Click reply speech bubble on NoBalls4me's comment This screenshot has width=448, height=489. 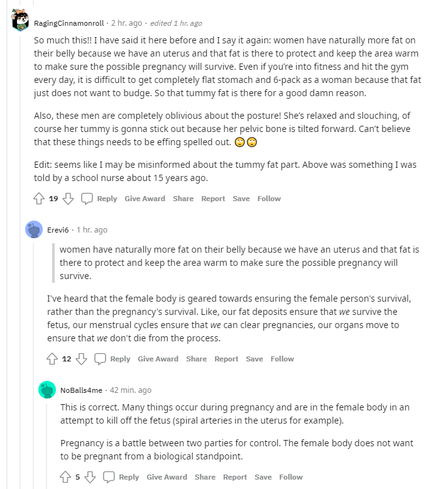109,477
